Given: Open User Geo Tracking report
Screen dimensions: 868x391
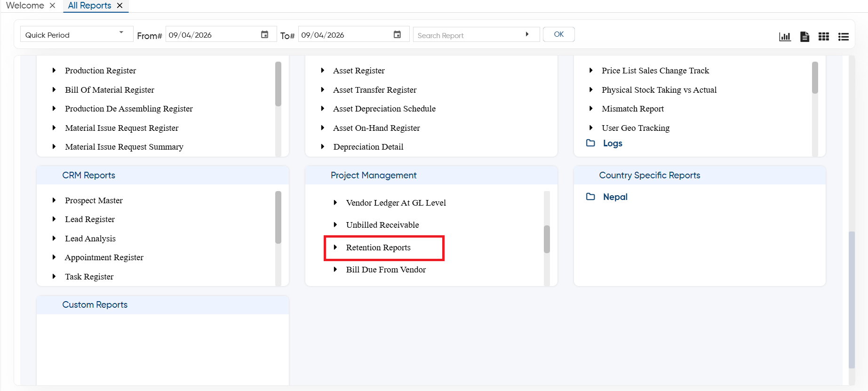Looking at the screenshot, I should pyautogui.click(x=636, y=128).
